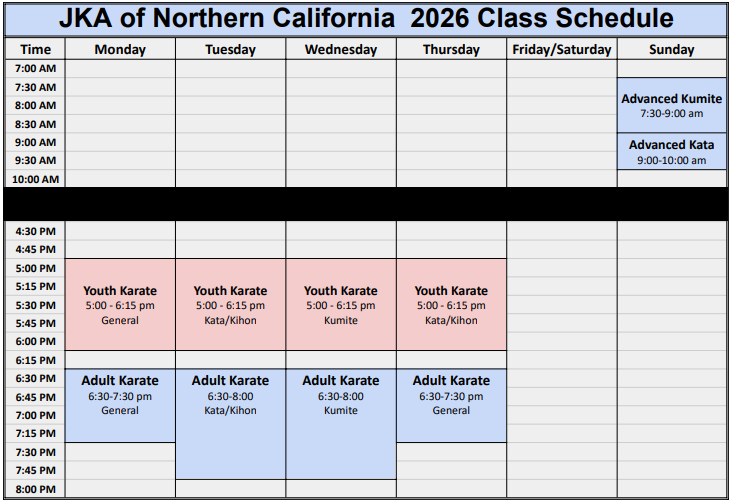Viewport: 733px width, 504px height.
Task: Click the 7:00 AM time cell
Action: pyautogui.click(x=35, y=68)
